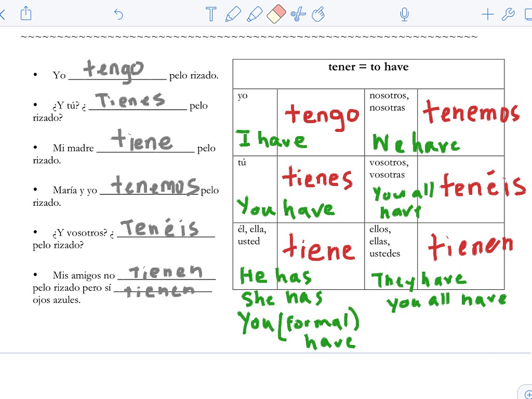
Task: Select the Scissors cut tool
Action: point(297,14)
